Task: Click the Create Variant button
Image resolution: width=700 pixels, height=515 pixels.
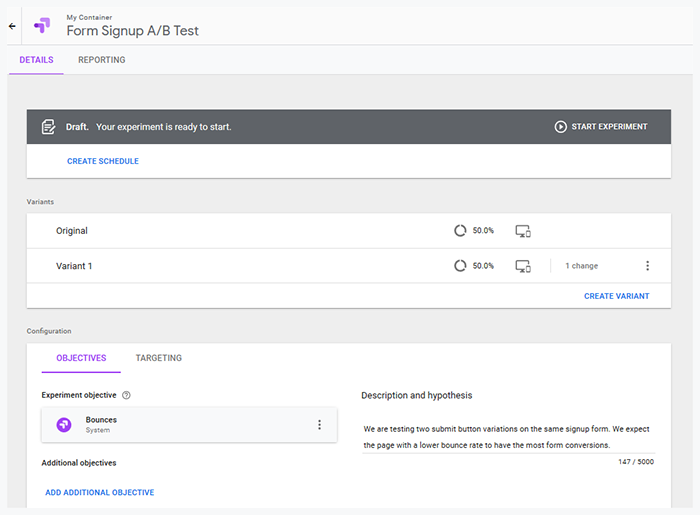Action: coord(617,296)
